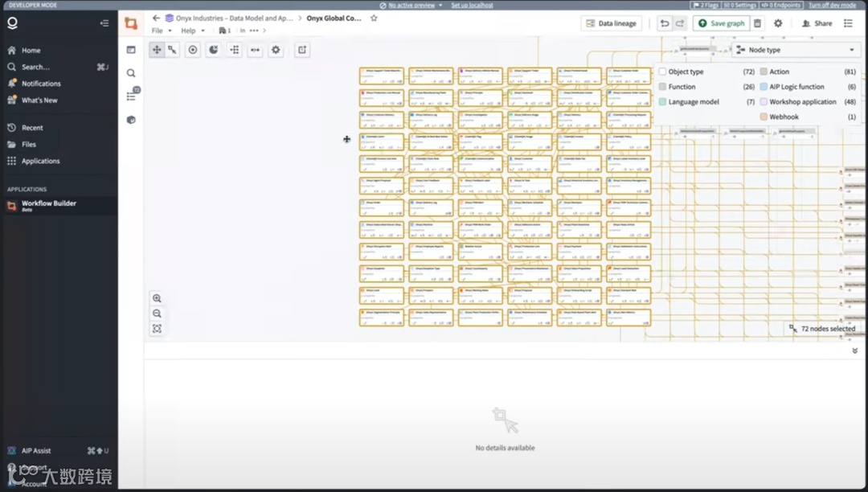Click the Workflow Builder app icon at top
The image size is (868, 492).
pyautogui.click(x=131, y=23)
